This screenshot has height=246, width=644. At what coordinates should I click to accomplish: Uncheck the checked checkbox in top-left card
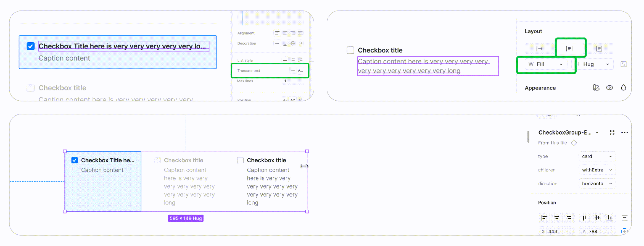31,46
